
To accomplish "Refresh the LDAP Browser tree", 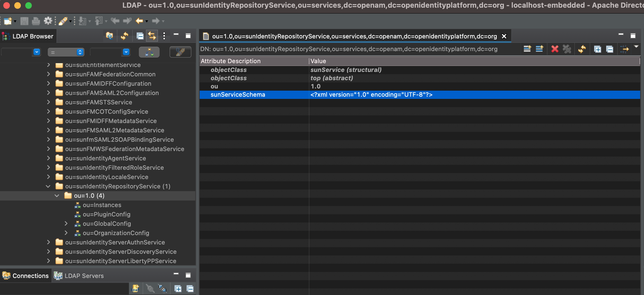I will (x=125, y=36).
